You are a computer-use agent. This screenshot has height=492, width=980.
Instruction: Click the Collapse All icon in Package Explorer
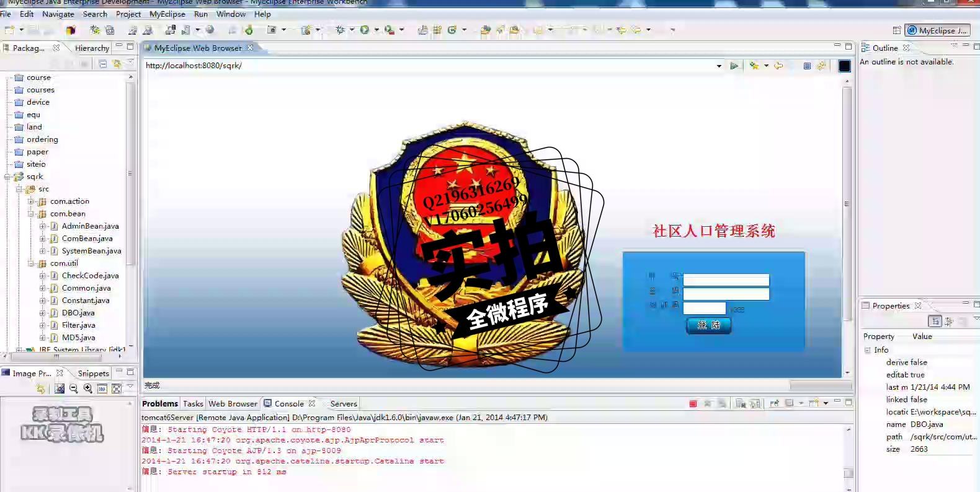point(103,63)
